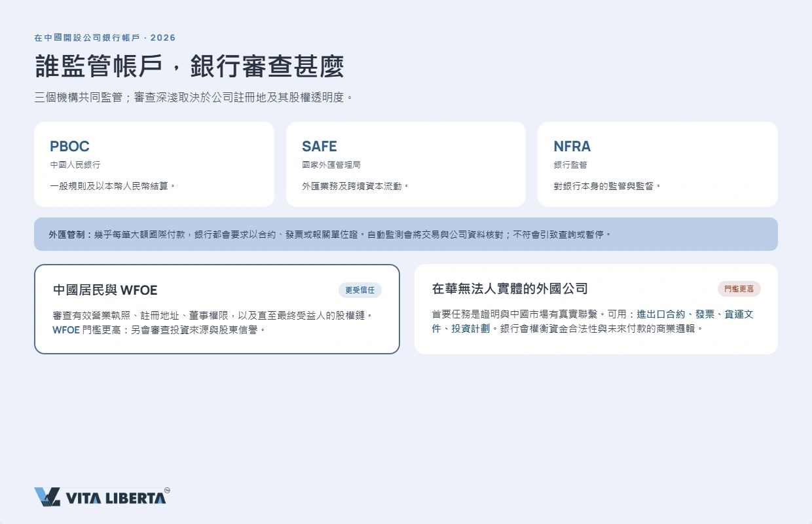This screenshot has height=524, width=812.
Task: Click the 更受信任 badge
Action: [360, 290]
